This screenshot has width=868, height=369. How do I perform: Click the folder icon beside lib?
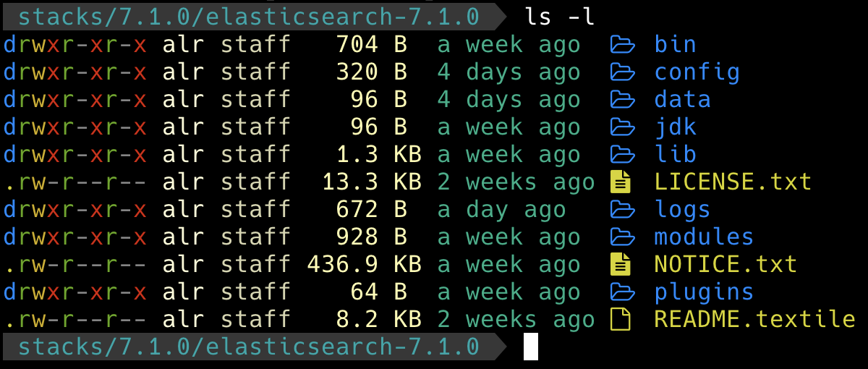click(x=622, y=155)
